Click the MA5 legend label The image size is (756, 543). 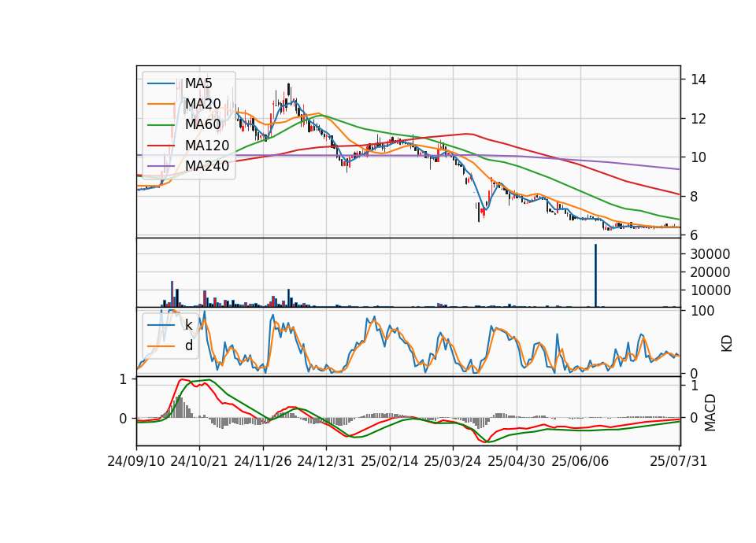click(x=198, y=83)
